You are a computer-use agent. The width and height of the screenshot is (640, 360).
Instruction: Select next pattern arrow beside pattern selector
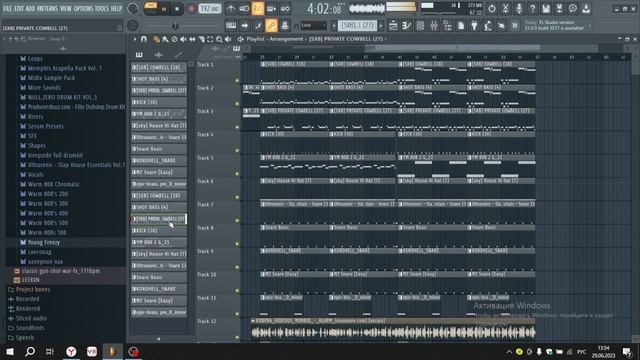(381, 26)
